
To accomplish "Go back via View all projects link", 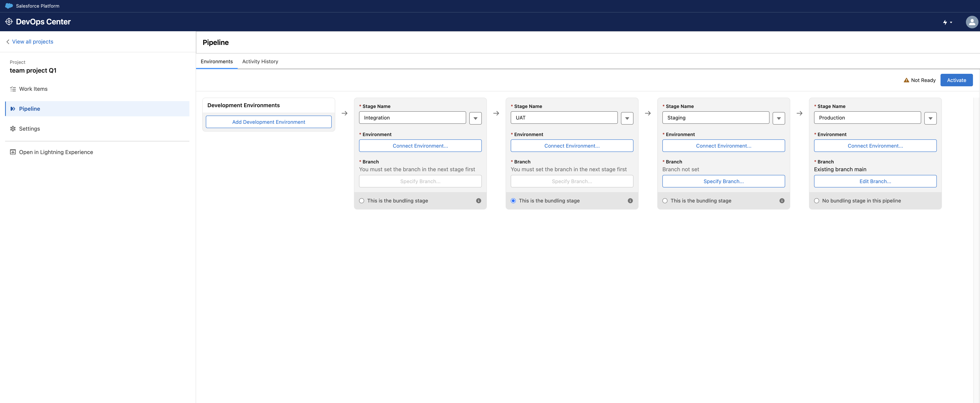I will click(x=32, y=42).
